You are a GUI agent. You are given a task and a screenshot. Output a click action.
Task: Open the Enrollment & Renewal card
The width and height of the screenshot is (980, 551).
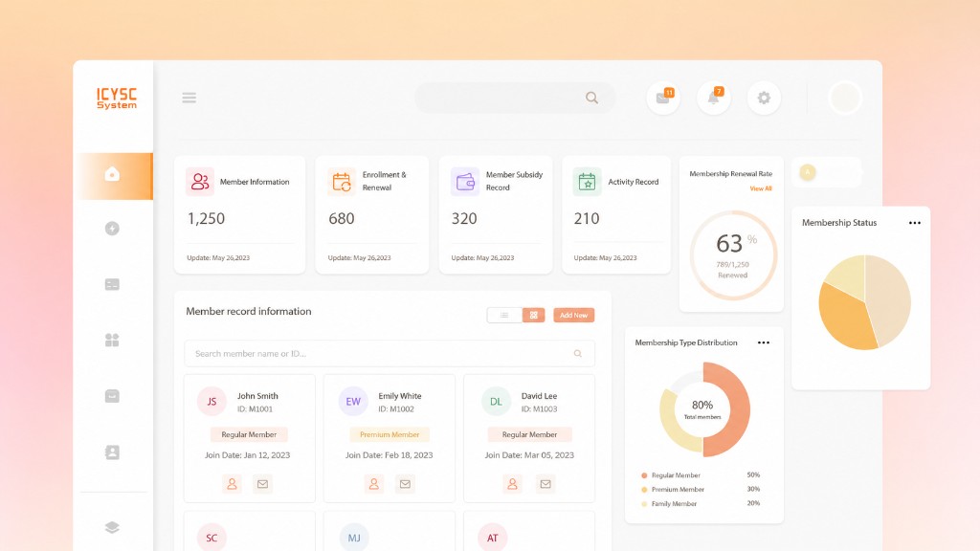372,214
